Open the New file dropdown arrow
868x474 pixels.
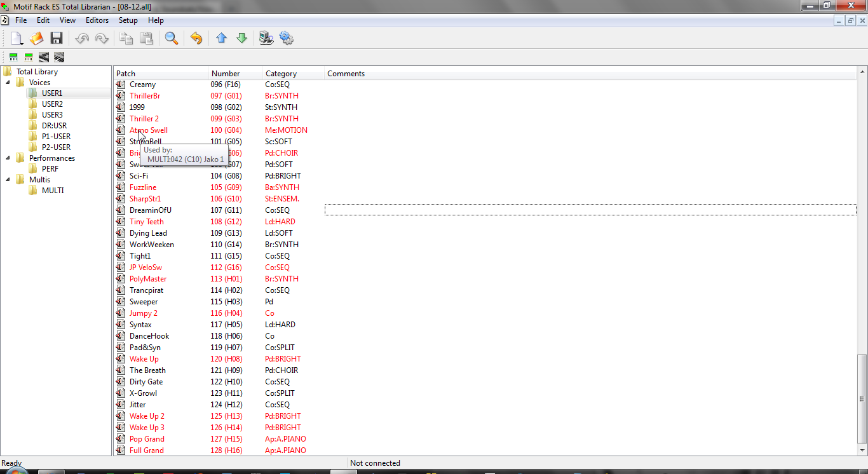coord(23,43)
